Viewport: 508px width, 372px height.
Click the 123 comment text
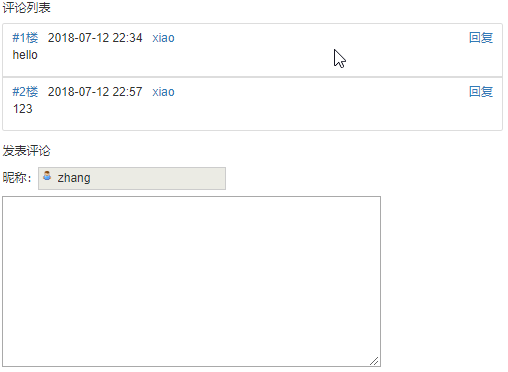(23, 109)
